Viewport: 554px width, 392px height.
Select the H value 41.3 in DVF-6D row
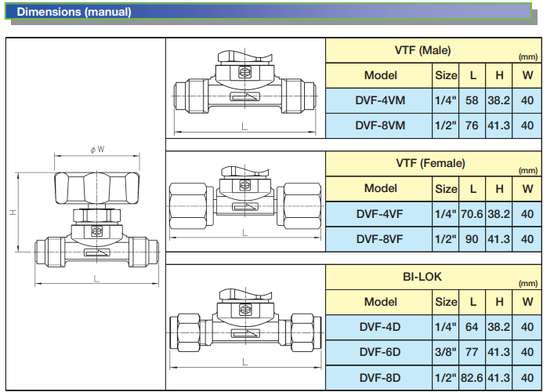pos(498,352)
